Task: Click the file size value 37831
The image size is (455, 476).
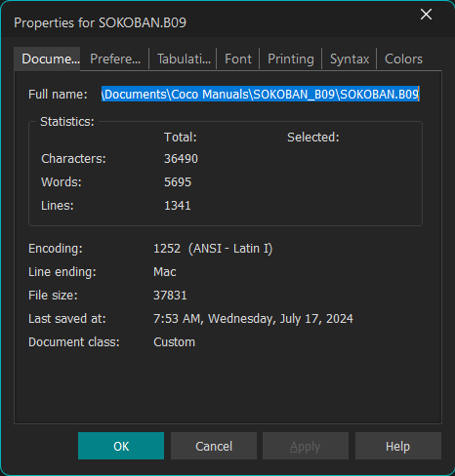Action: tap(170, 296)
